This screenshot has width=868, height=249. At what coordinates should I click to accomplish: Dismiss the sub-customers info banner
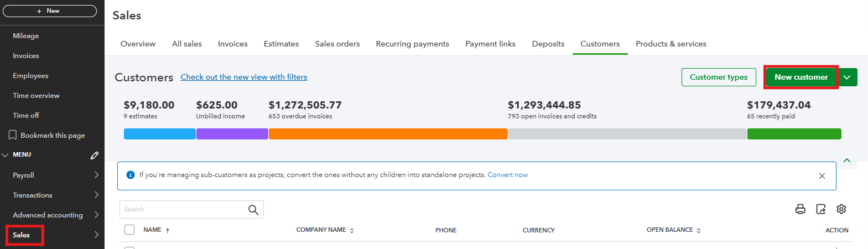tap(822, 176)
